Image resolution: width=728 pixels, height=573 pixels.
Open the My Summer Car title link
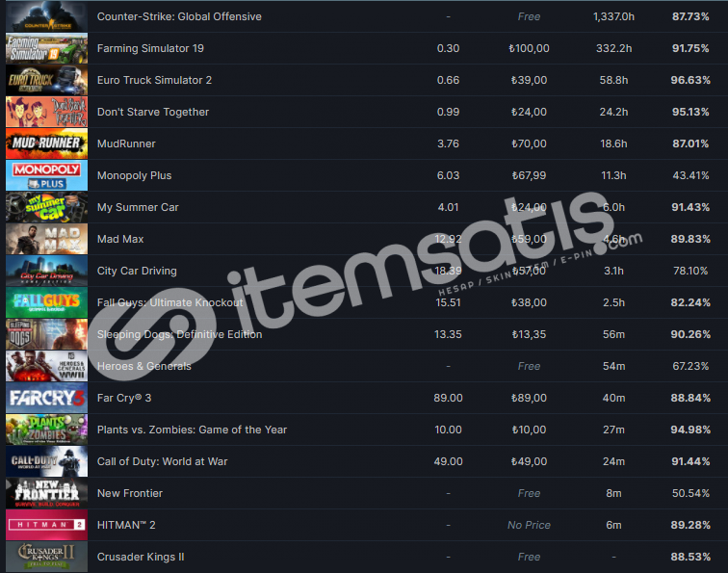tap(138, 207)
